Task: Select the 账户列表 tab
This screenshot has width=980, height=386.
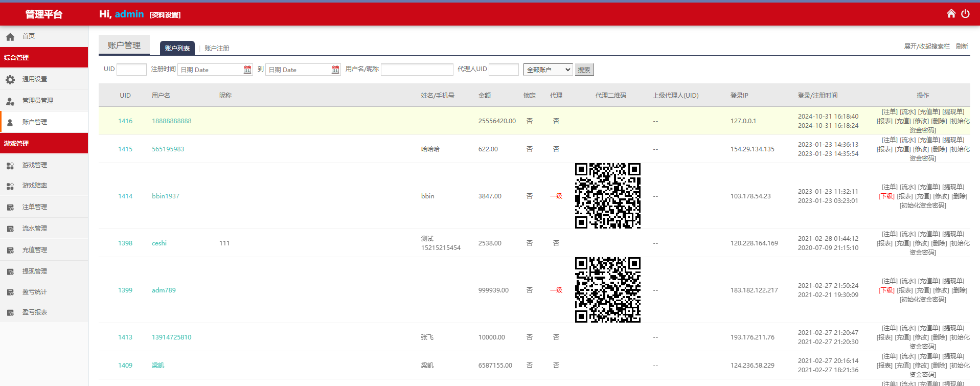Action: tap(177, 48)
